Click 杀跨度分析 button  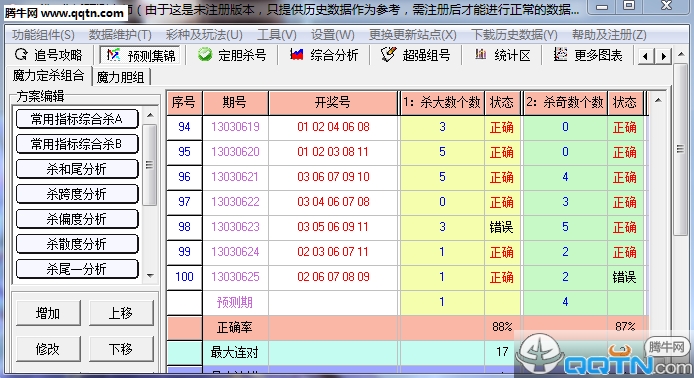click(x=77, y=194)
